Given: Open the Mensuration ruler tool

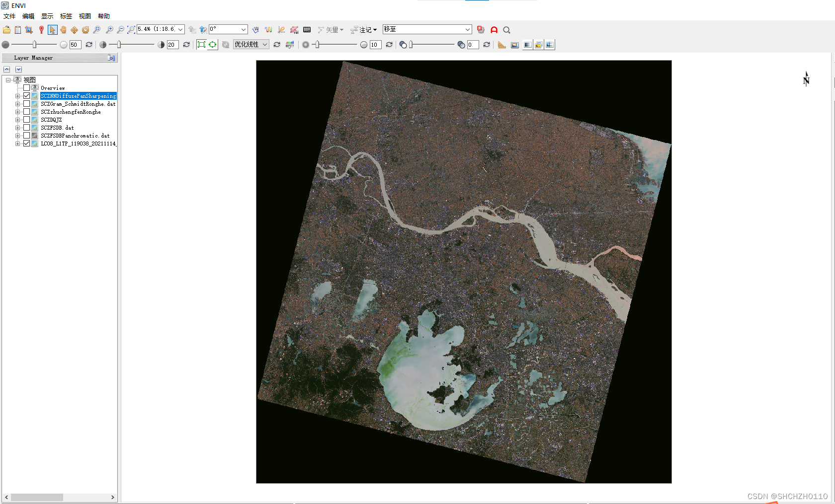Looking at the screenshot, I should pos(502,45).
